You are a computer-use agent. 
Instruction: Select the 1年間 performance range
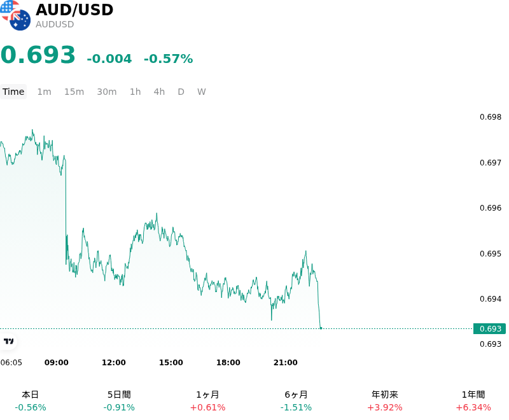[473, 401]
